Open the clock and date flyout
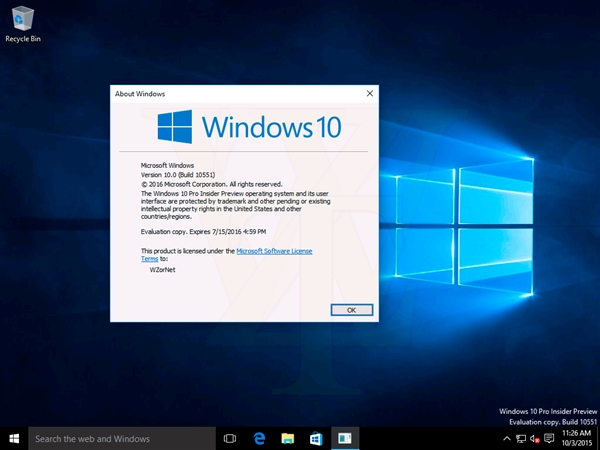 578,438
